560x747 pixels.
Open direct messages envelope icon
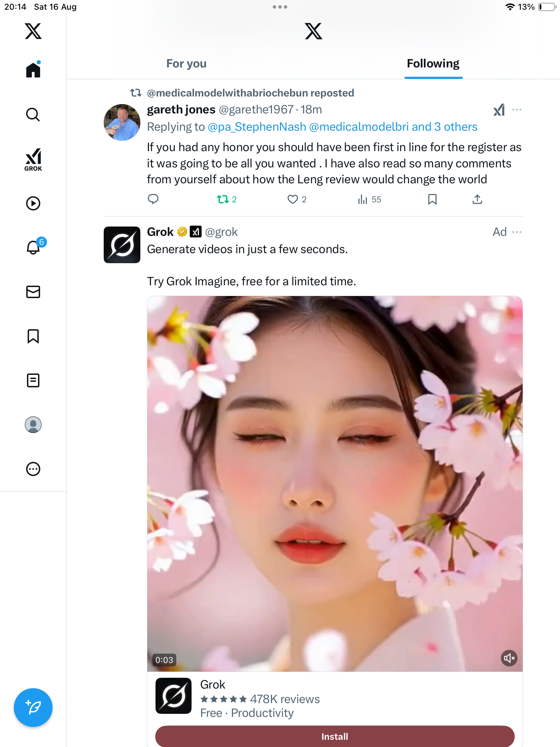pyautogui.click(x=33, y=292)
